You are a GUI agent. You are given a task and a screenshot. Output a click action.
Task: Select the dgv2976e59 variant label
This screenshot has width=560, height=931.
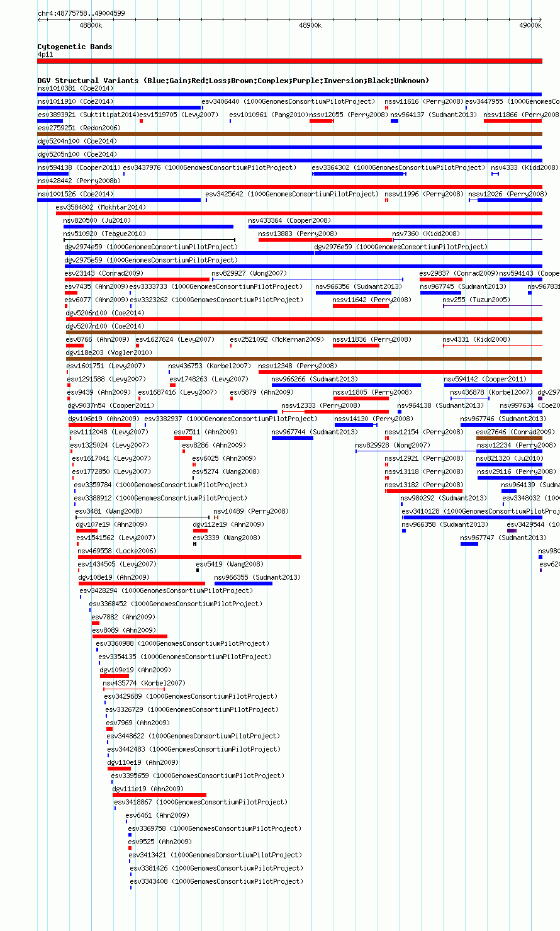[401, 247]
